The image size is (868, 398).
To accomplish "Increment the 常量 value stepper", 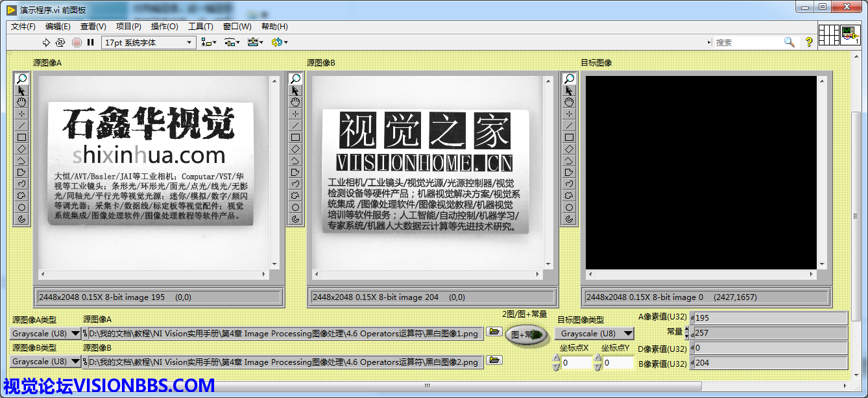I will pyautogui.click(x=687, y=329).
